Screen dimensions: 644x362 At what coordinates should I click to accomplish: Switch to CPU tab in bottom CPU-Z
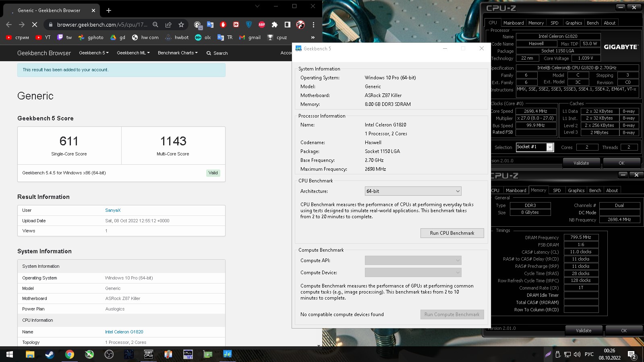(x=495, y=190)
